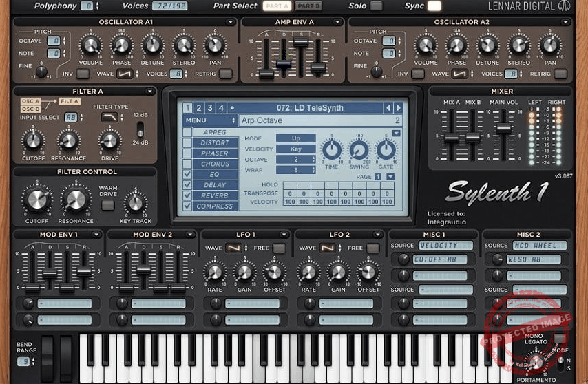Screen dimensions: 588x384
Task: Enable the Distort effect checkbox
Action: point(187,142)
